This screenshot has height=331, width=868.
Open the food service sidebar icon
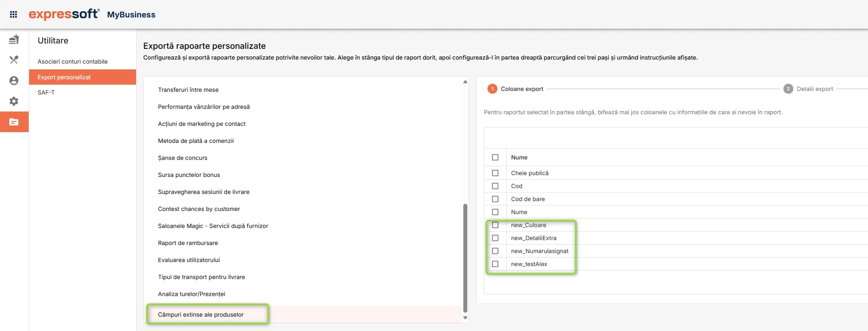[x=14, y=39]
